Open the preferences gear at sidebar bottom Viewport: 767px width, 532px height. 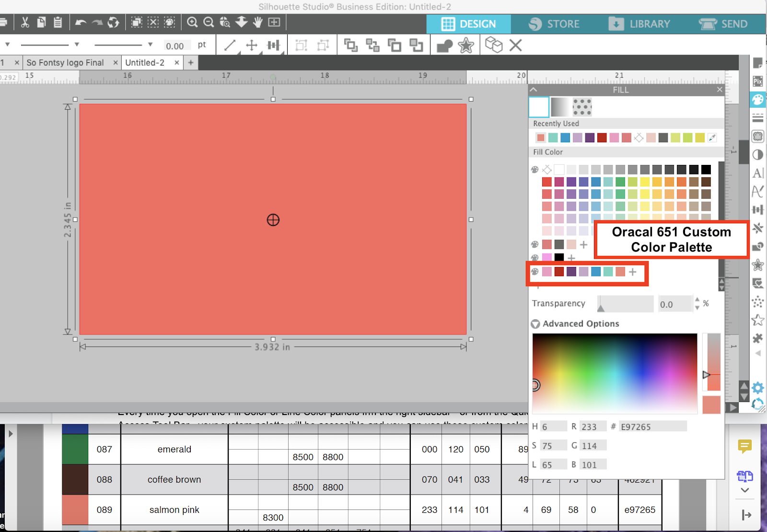pyautogui.click(x=757, y=388)
